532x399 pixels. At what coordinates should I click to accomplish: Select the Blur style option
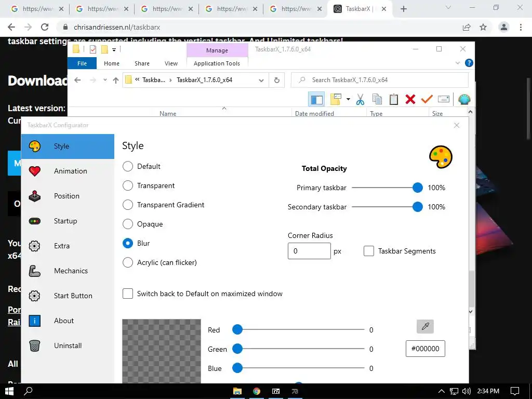(128, 243)
